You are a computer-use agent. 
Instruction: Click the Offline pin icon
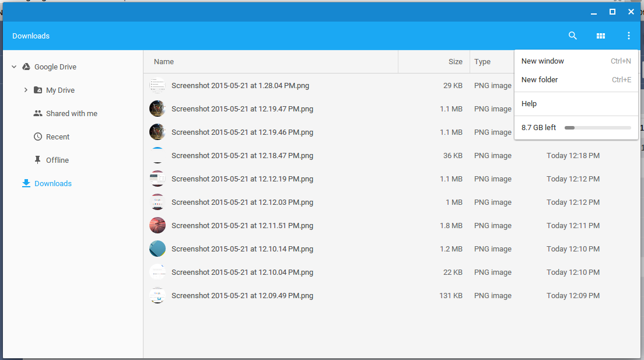[37, 160]
